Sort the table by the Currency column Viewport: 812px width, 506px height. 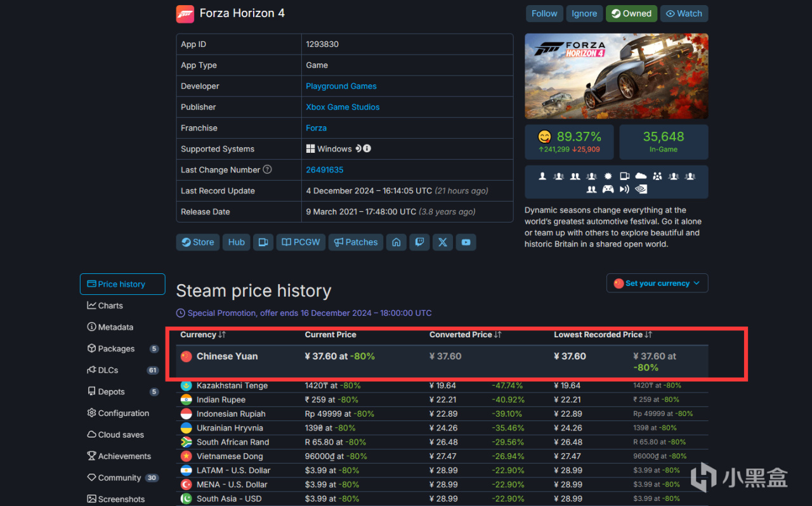(203, 334)
